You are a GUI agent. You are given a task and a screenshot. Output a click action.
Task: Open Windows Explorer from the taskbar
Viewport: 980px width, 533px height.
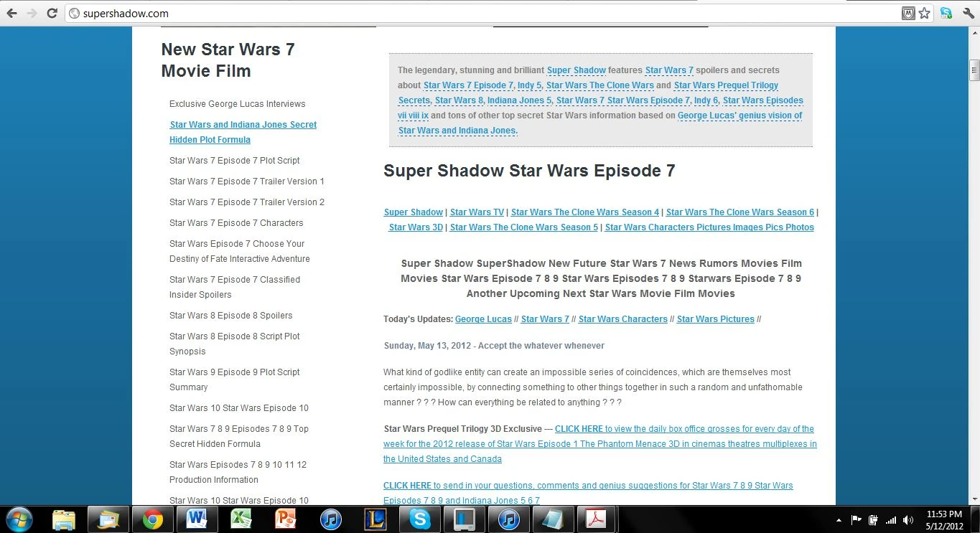click(64, 519)
